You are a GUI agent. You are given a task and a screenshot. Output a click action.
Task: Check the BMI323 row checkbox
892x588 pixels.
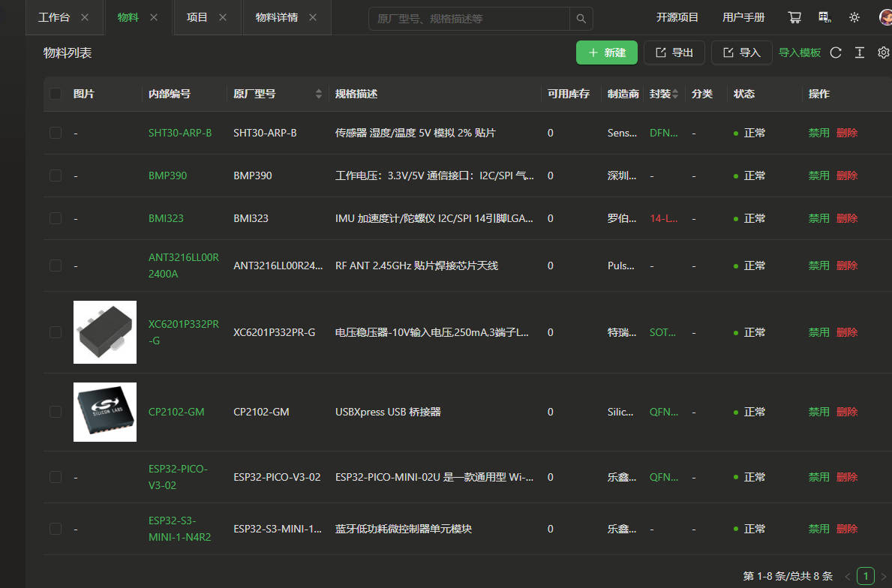click(56, 218)
